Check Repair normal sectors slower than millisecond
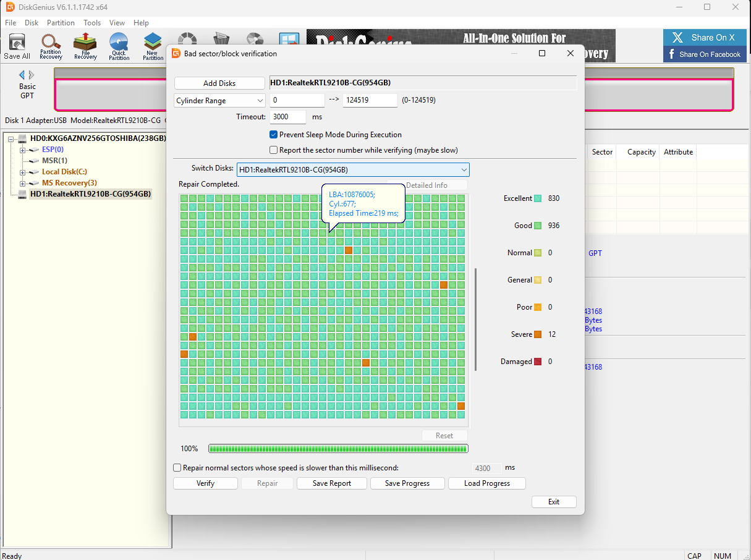The height and width of the screenshot is (560, 751). [x=177, y=468]
